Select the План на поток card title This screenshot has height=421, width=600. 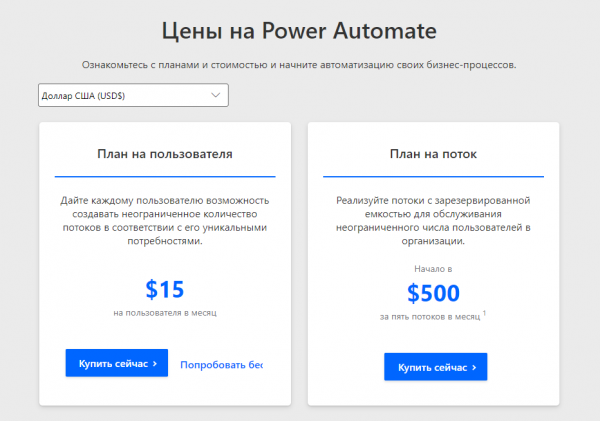[433, 154]
